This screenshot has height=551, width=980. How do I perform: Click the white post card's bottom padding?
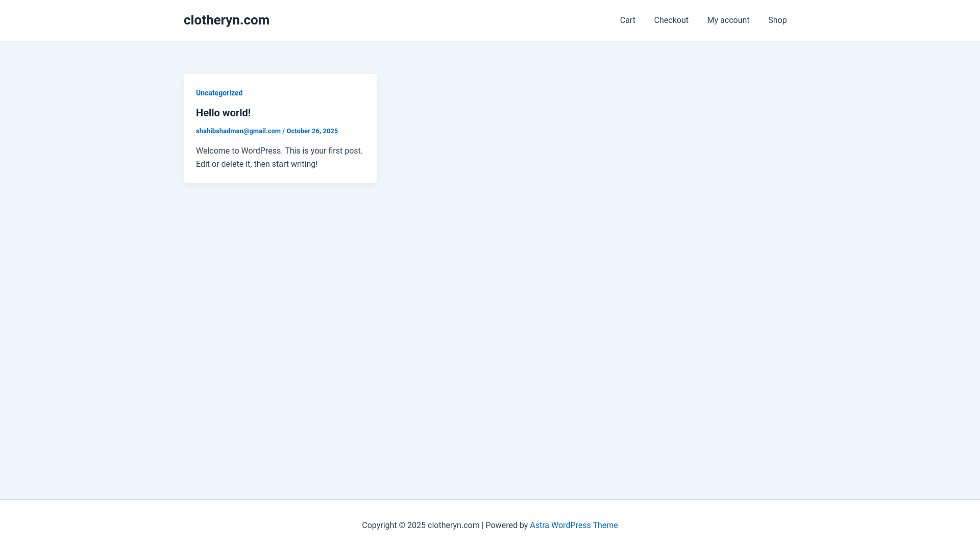click(280, 177)
